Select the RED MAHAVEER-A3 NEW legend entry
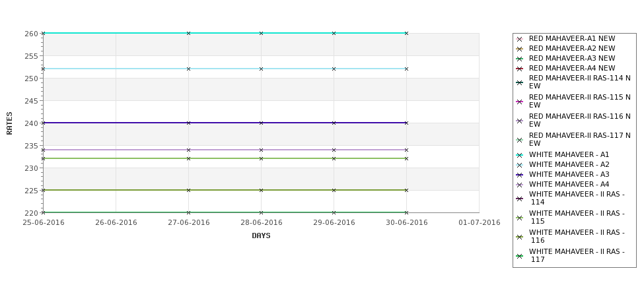This screenshot has height=283, width=644. 565,59
